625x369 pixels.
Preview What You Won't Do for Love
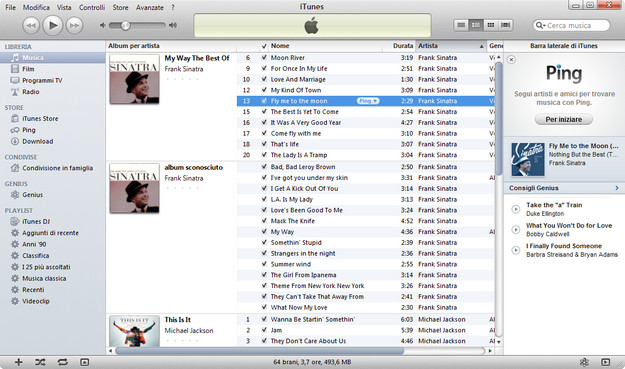[515, 230]
